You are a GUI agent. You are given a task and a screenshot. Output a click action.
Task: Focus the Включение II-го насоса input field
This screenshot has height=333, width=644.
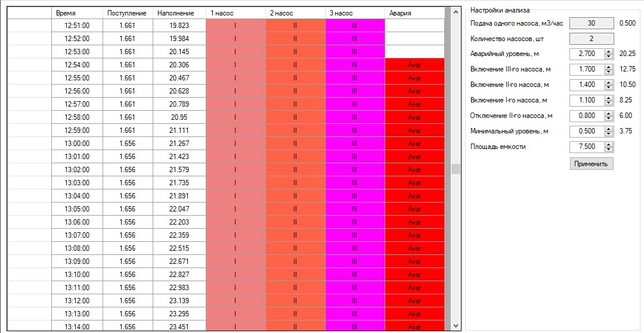pyautogui.click(x=587, y=85)
